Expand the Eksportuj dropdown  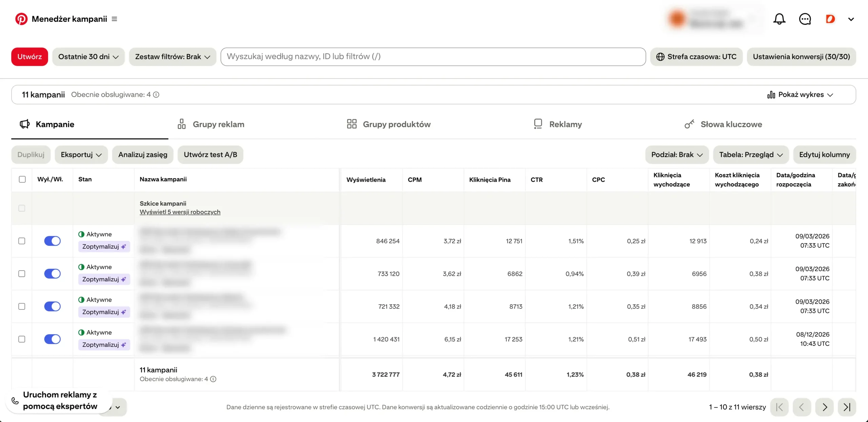pyautogui.click(x=81, y=155)
